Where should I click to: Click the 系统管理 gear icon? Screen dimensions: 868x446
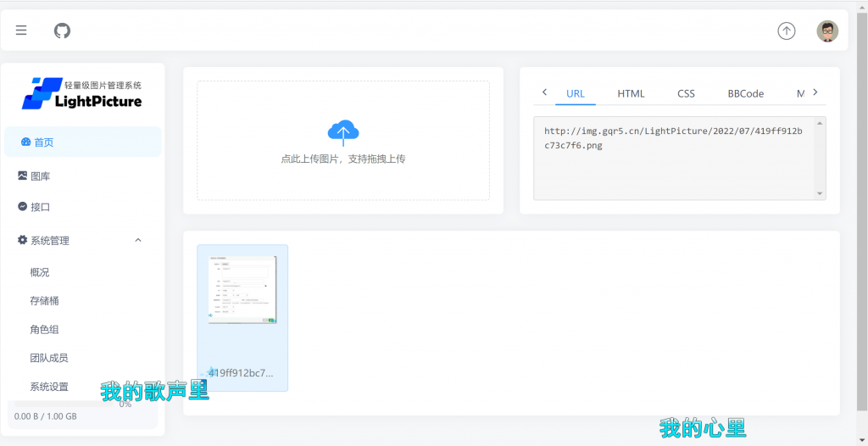tap(22, 240)
